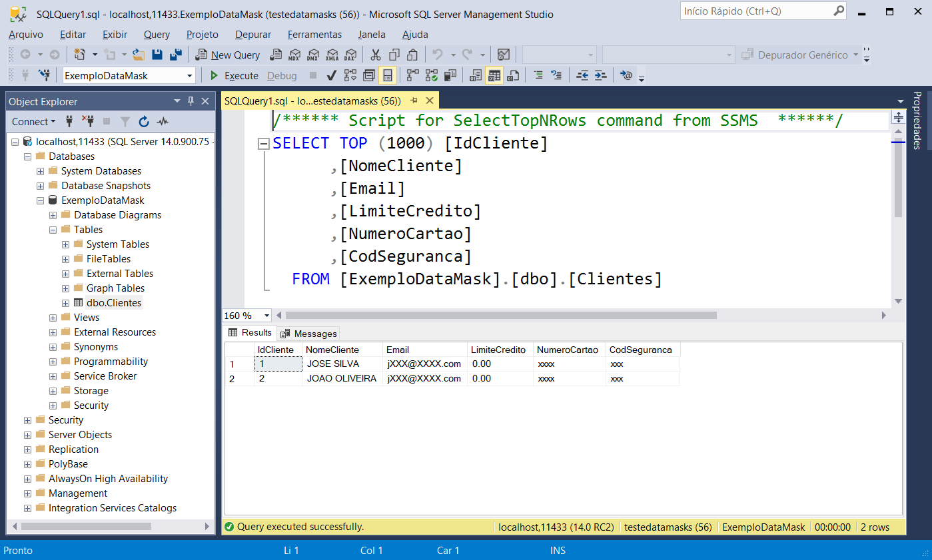This screenshot has width=932, height=560.
Task: Click the Change Connection icon
Action: click(x=45, y=75)
